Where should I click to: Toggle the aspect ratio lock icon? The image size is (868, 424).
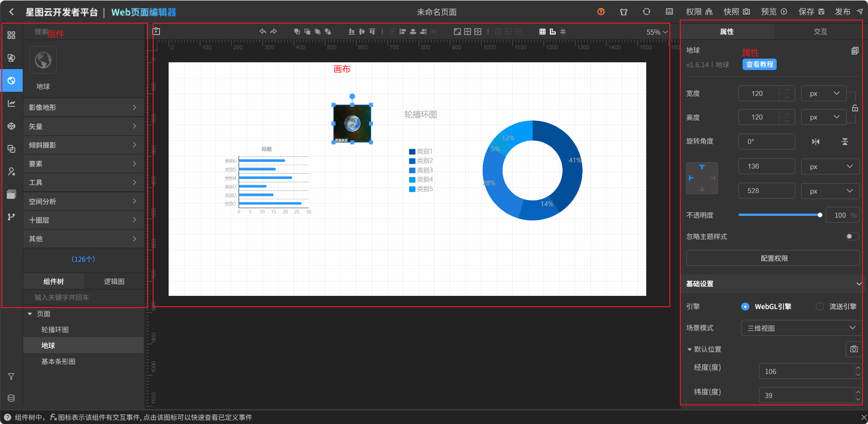pos(855,108)
